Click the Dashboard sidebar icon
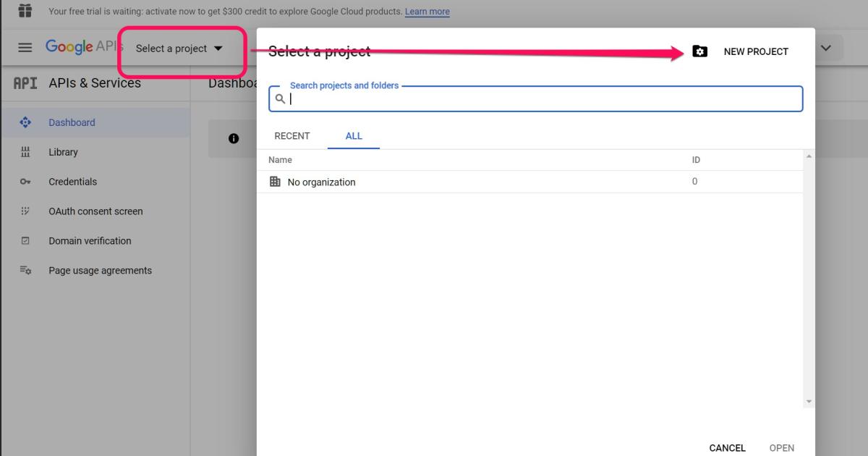Image resolution: width=868 pixels, height=456 pixels. [x=25, y=122]
